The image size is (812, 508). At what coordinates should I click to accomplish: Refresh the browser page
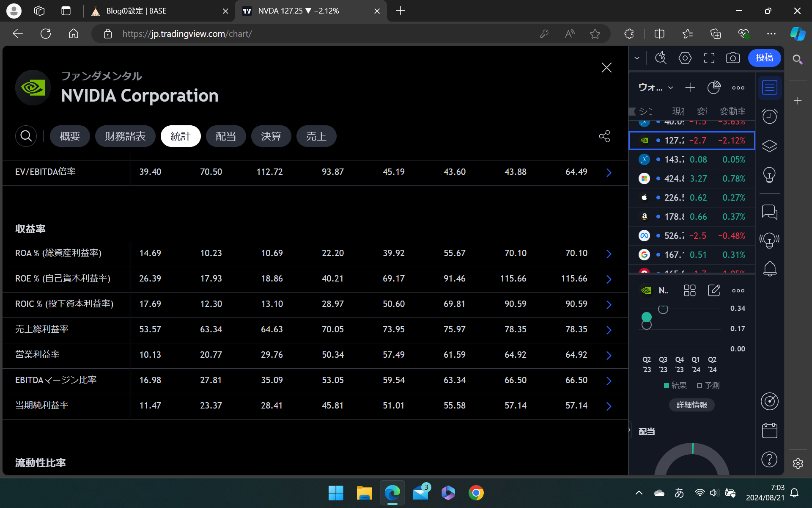tap(46, 34)
